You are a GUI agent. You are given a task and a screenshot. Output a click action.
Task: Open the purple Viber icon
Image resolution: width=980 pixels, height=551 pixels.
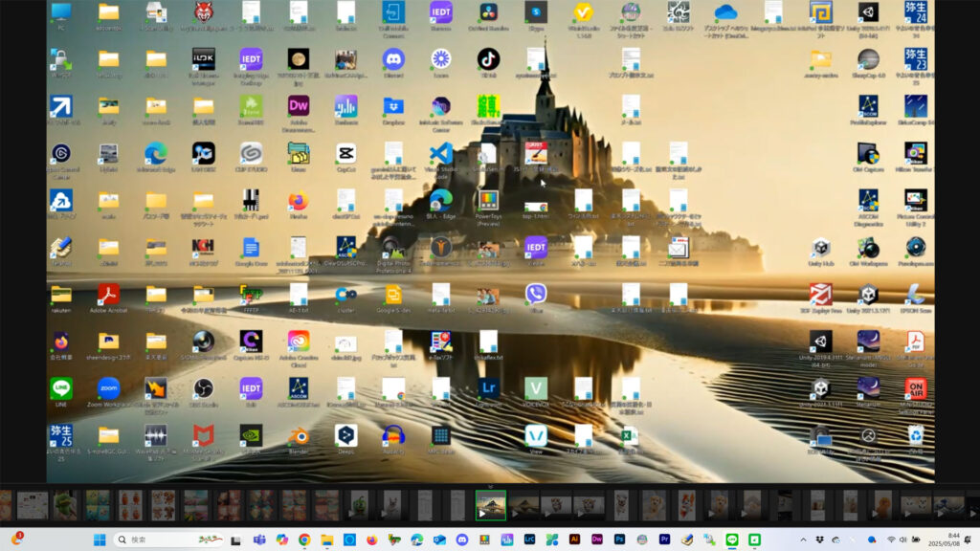click(x=536, y=295)
